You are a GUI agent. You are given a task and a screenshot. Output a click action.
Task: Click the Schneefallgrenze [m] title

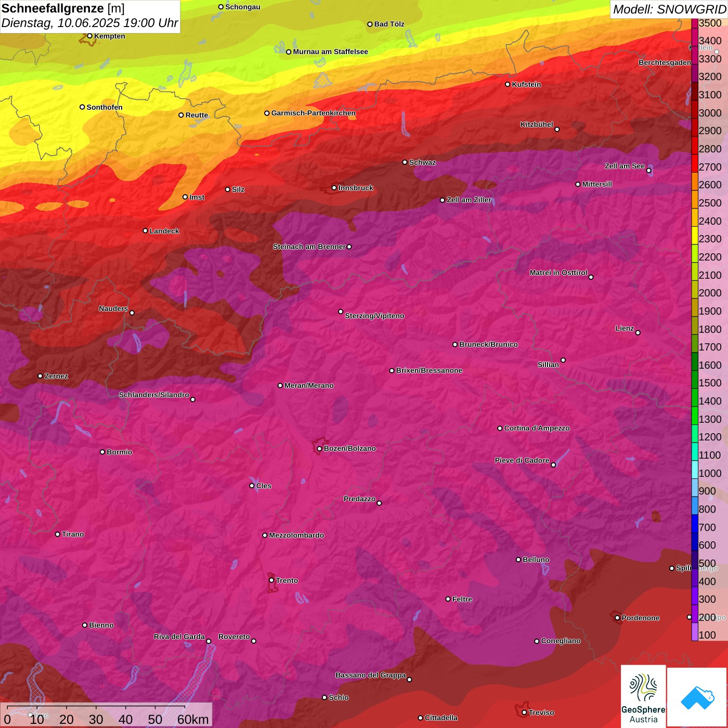pos(63,8)
